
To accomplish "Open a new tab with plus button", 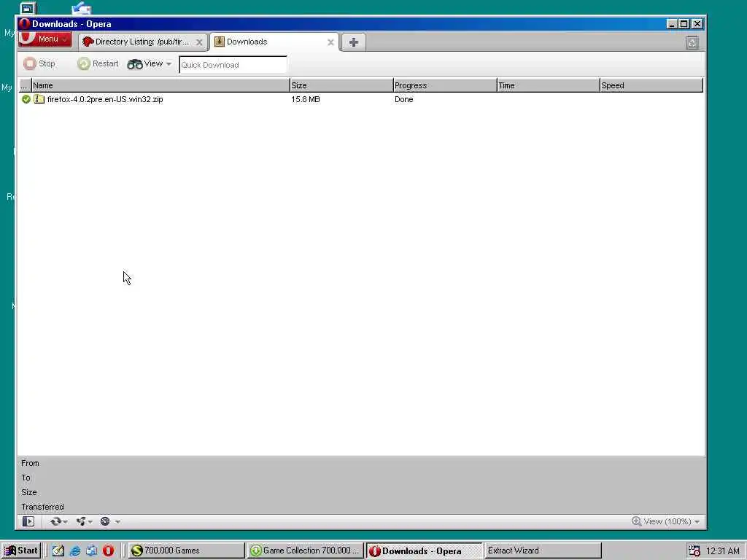I will 354,42.
